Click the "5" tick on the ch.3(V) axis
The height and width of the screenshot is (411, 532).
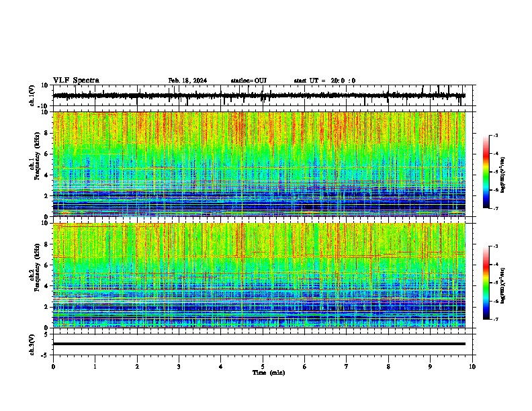pos(46,334)
